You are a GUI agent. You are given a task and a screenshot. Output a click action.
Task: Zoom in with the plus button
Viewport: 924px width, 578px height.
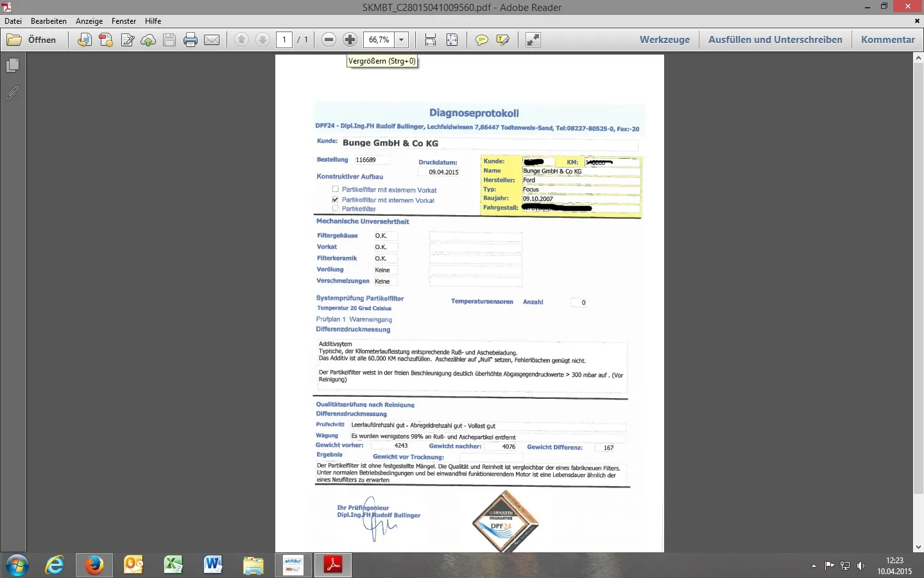pyautogui.click(x=350, y=40)
